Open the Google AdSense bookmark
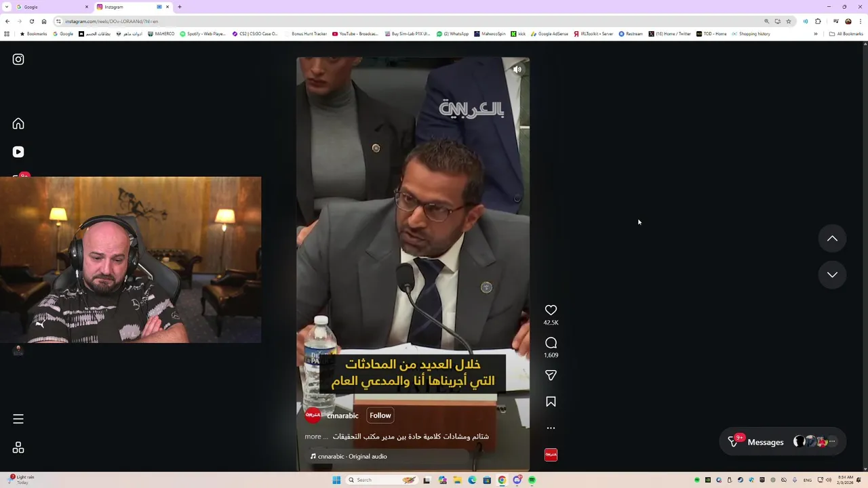868x488 pixels. click(x=550, y=34)
